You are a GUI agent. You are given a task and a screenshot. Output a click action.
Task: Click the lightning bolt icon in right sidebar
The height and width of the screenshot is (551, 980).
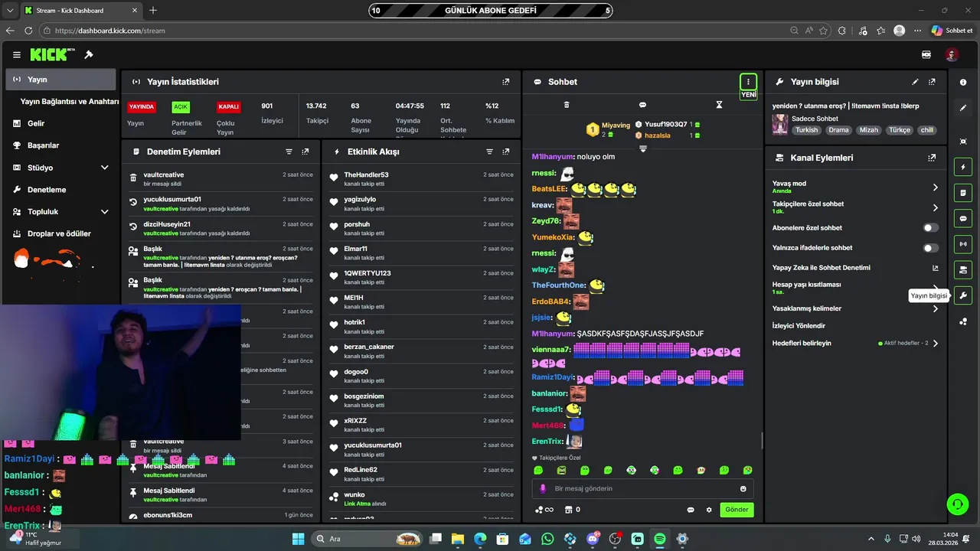click(963, 167)
